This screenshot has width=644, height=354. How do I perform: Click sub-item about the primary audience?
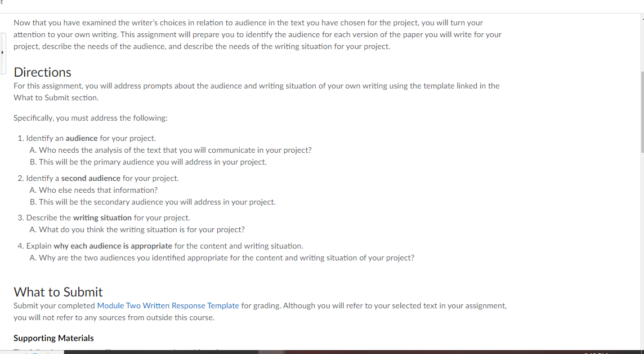(x=148, y=162)
